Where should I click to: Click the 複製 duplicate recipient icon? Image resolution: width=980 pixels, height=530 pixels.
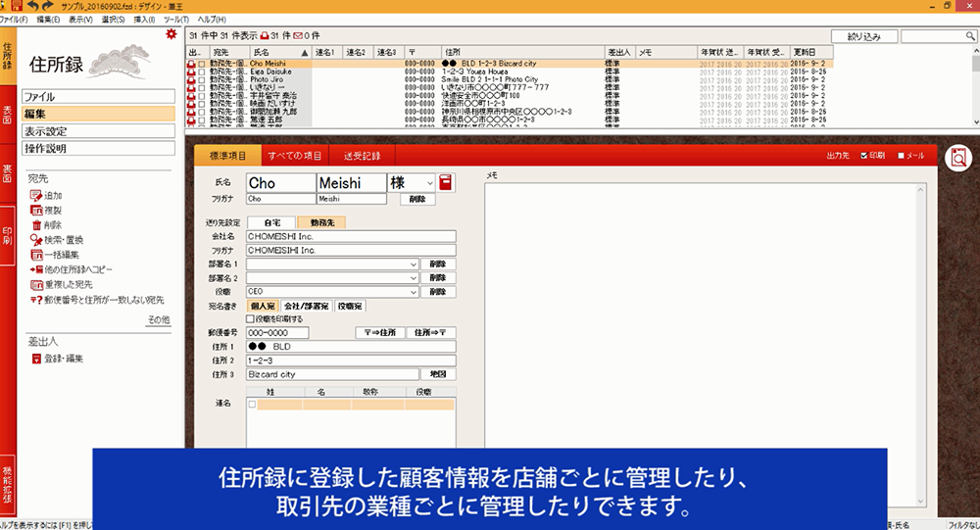point(36,211)
